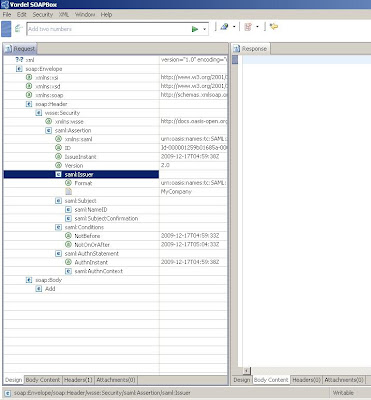
Task: Click the blue document toolbar icon
Action: click(6, 29)
